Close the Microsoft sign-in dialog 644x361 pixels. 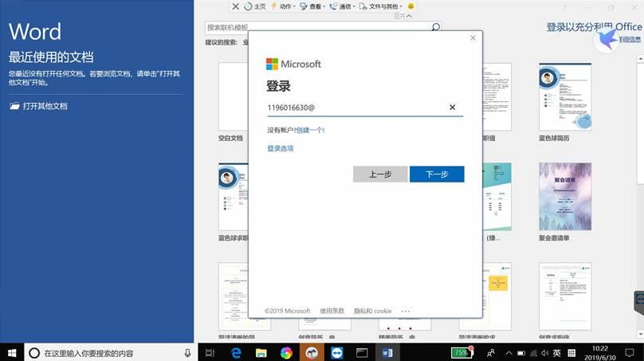(x=473, y=37)
